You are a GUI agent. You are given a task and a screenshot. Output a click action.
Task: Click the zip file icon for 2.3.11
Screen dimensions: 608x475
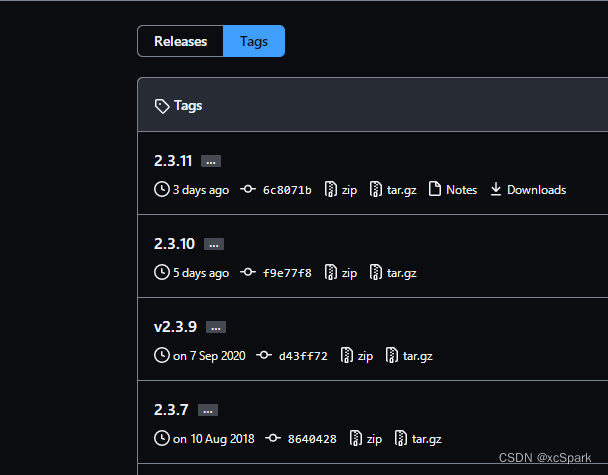(x=330, y=189)
